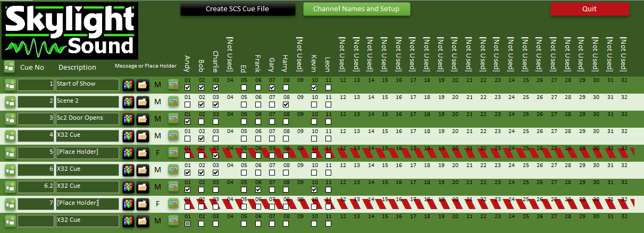The height and width of the screenshot is (233, 644).
Task: Click the red-X remove icon in cue 7 row
Action: 173,204
